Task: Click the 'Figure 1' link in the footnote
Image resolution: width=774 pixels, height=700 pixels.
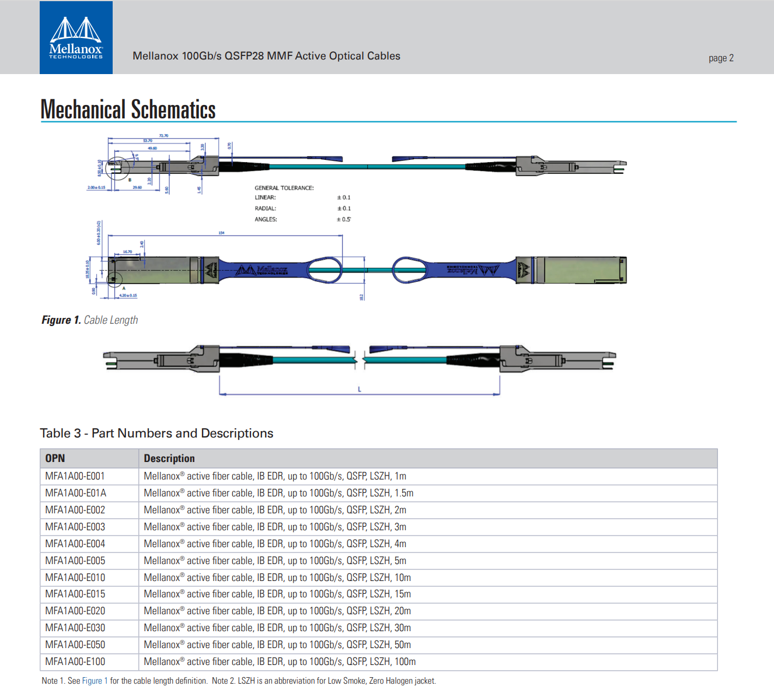Action: 95,681
